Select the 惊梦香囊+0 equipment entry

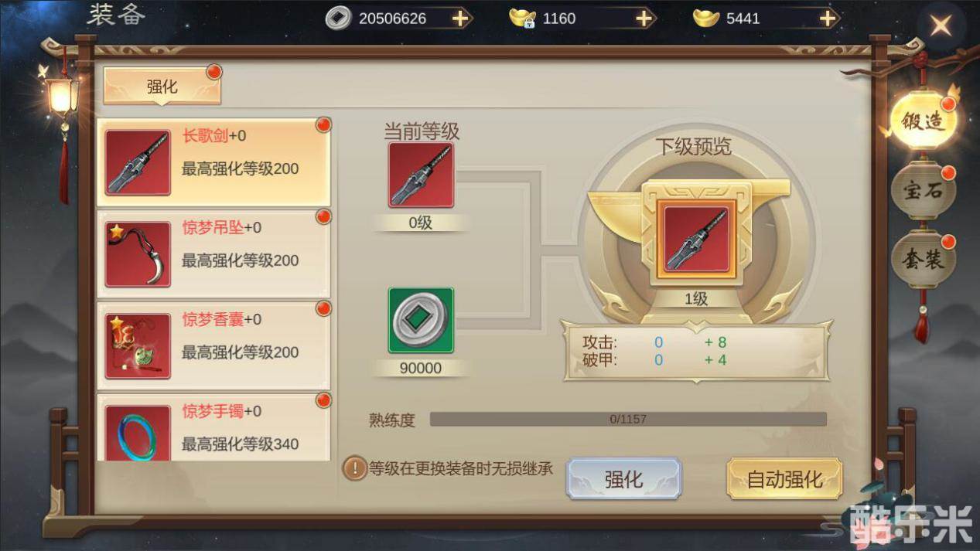pos(213,345)
